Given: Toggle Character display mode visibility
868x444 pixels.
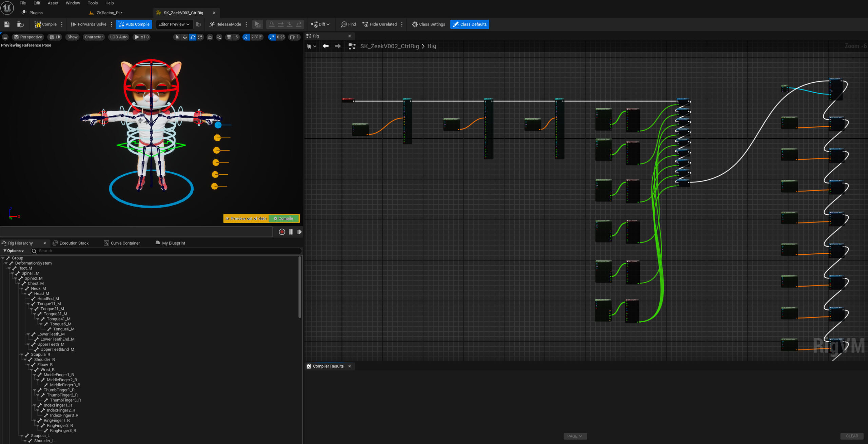Looking at the screenshot, I should tap(93, 37).
